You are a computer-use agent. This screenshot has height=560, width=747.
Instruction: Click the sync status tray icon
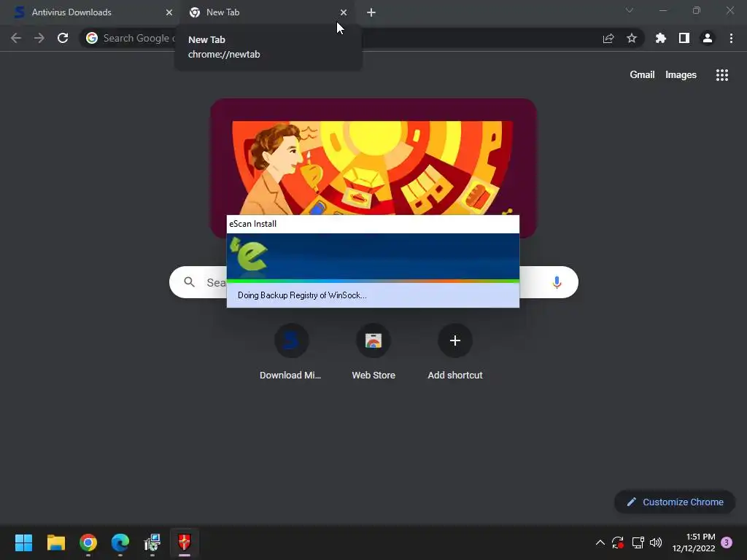[618, 542]
